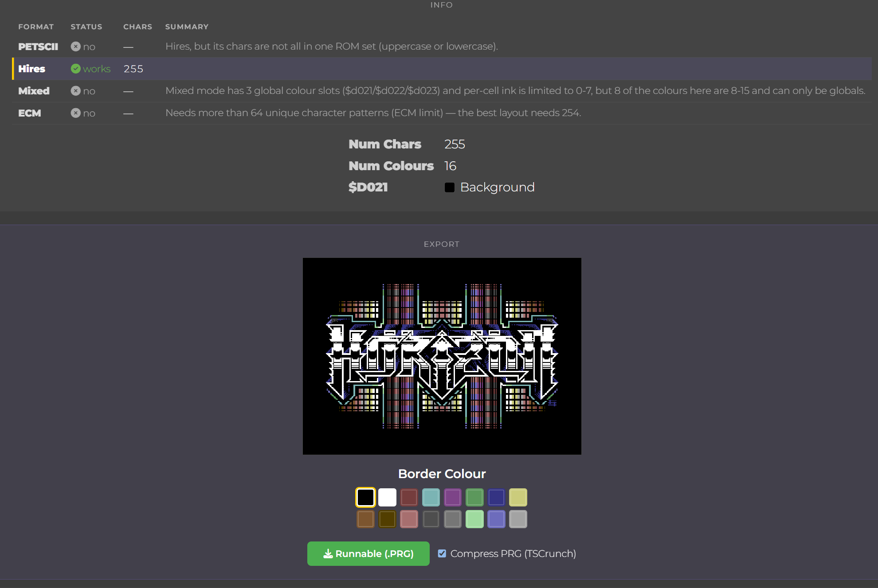The width and height of the screenshot is (878, 588).
Task: Select the PETSCII format row
Action: pyautogui.click(x=442, y=47)
